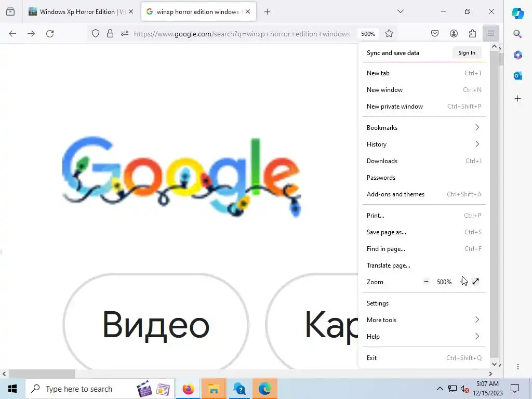Viewport: 532px width, 399px height.
Task: Click the Google holiday doodle logo
Action: 181,177
